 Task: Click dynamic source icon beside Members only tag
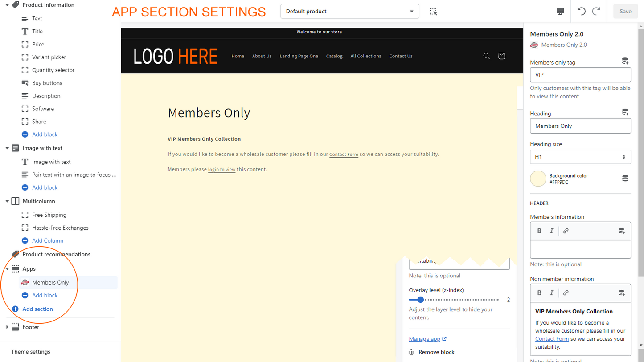625,61
